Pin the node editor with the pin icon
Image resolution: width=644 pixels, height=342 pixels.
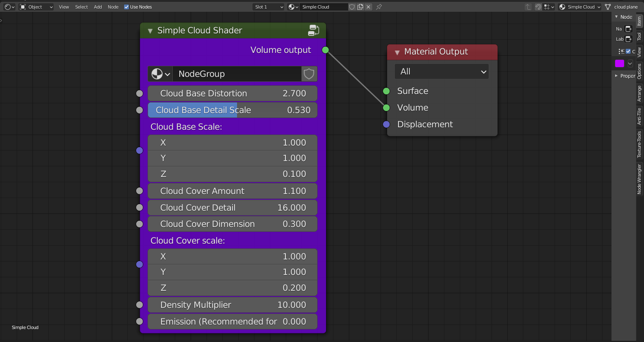point(379,7)
